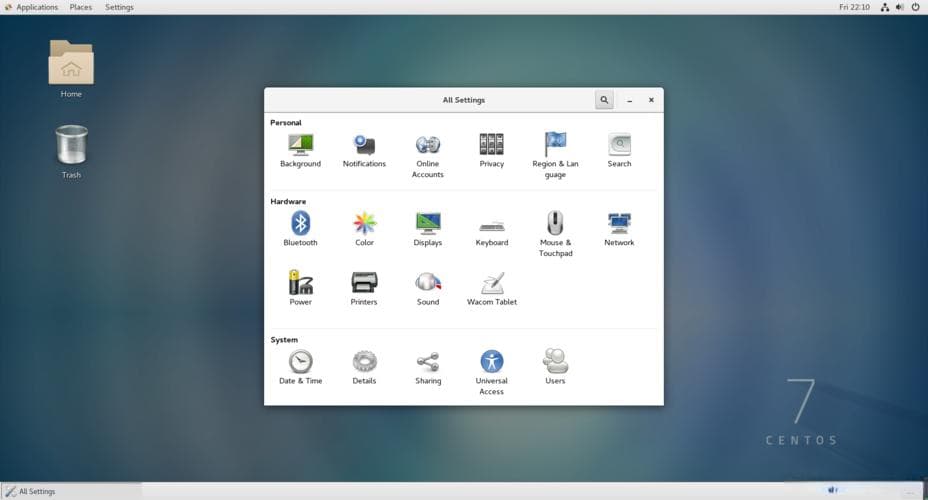Open Wacom Tablet settings

[492, 289]
